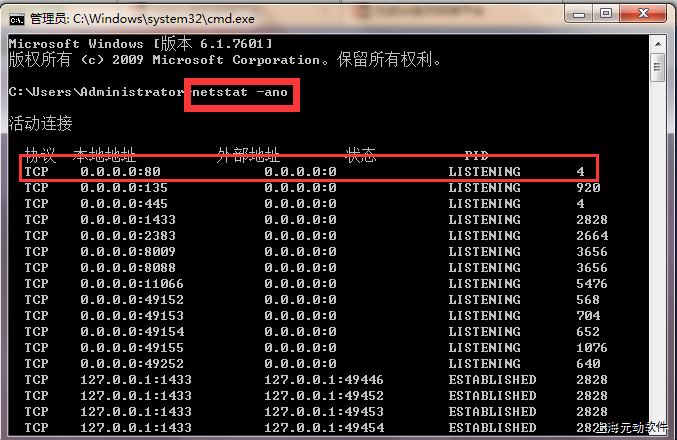Click PID 920 in the port 135 row
677x440 pixels.
588,188
